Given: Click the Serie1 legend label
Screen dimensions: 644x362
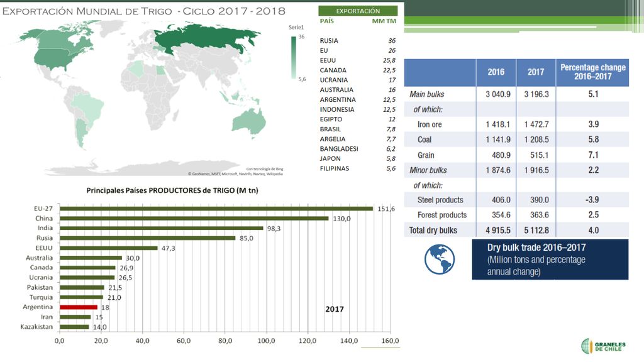Looking at the screenshot, I should 296,28.
